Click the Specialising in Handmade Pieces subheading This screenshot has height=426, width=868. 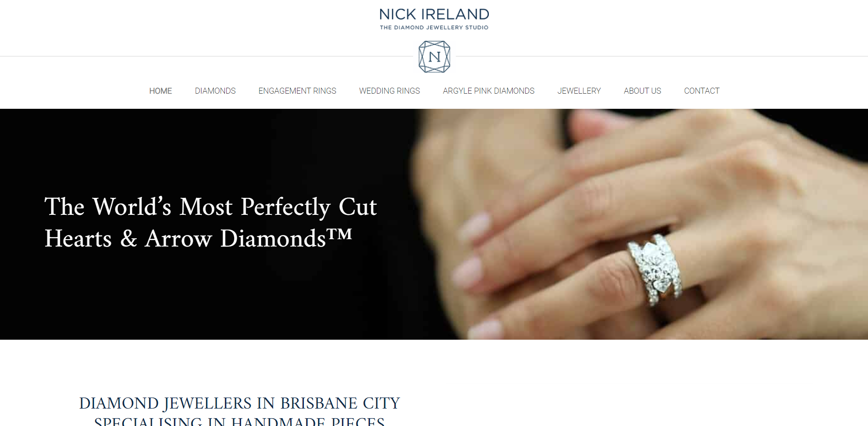(x=240, y=421)
